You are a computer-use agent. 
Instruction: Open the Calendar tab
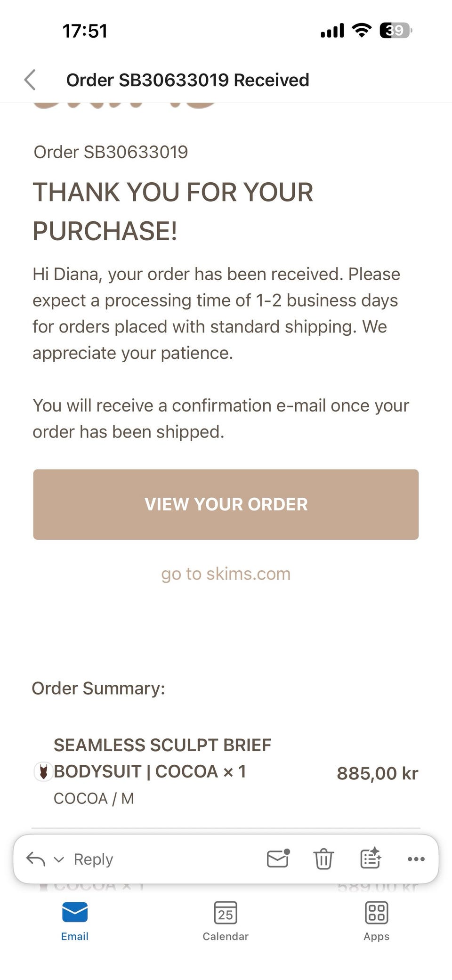pyautogui.click(x=226, y=921)
